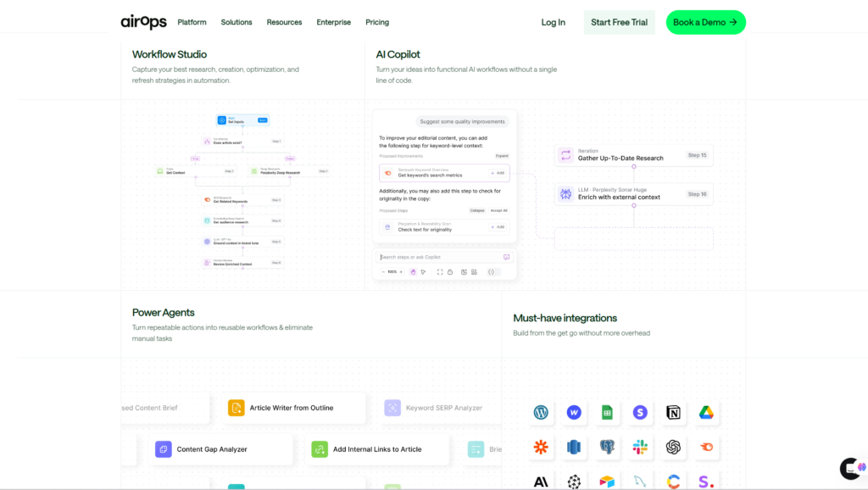Click the AirOps logo
This screenshot has height=490, width=868.
click(x=143, y=22)
